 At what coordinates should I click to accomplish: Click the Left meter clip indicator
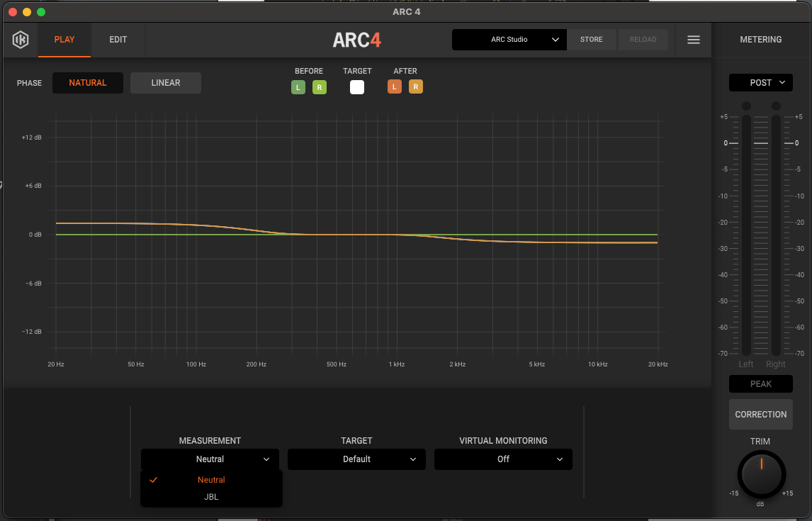[746, 106]
